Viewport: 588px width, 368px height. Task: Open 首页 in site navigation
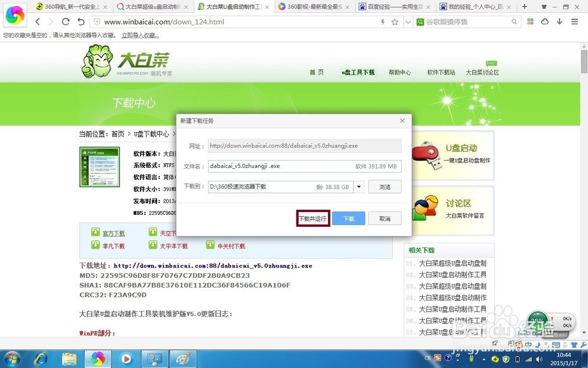[x=316, y=72]
